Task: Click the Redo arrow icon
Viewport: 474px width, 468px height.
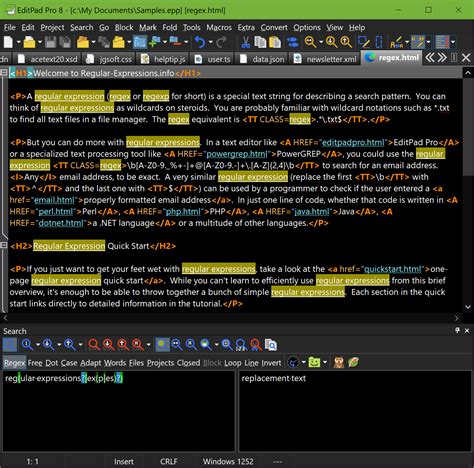Action: coord(221,42)
